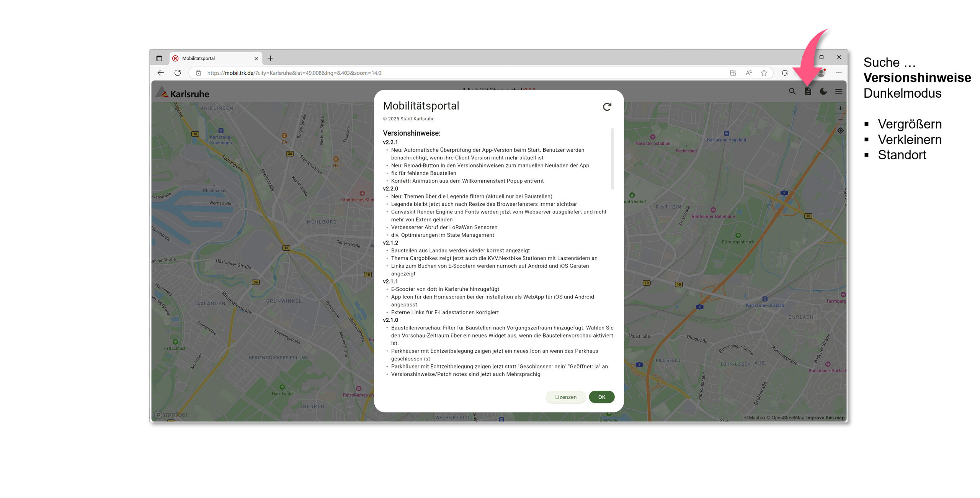The width and height of the screenshot is (980, 498).
Task: Zoom out with the map minus button
Action: coord(840,119)
